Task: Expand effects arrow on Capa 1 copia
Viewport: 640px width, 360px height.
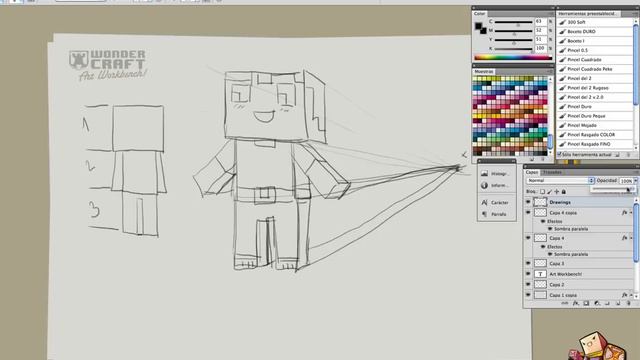Action: [x=631, y=295]
